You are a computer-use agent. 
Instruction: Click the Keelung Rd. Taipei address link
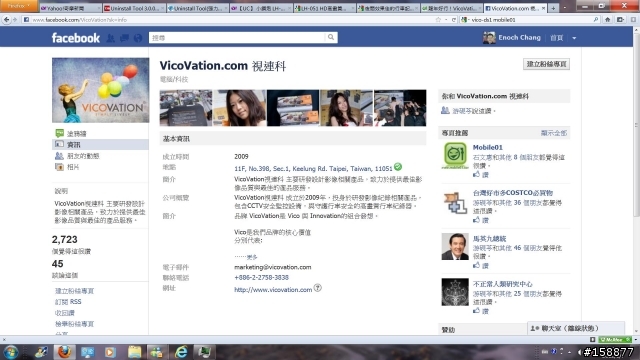(313, 169)
